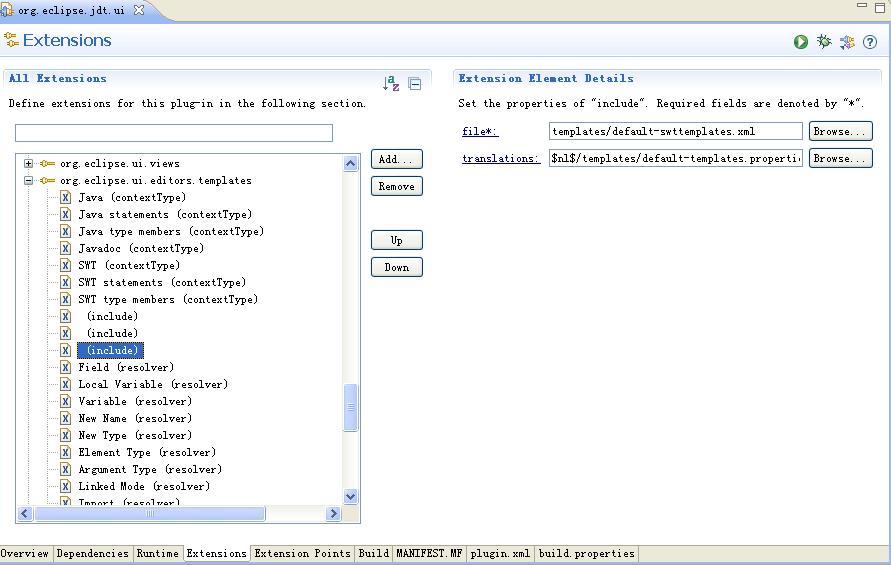Viewport: 891px width, 565px height.
Task: Click the XML icon of selected (include) row
Action: click(66, 350)
